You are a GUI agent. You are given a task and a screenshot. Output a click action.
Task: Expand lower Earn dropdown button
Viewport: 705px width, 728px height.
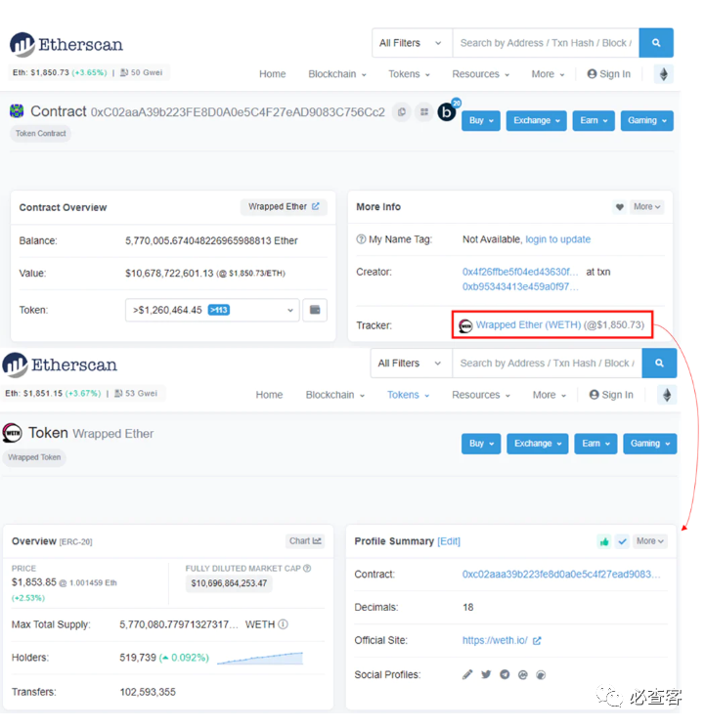point(595,444)
